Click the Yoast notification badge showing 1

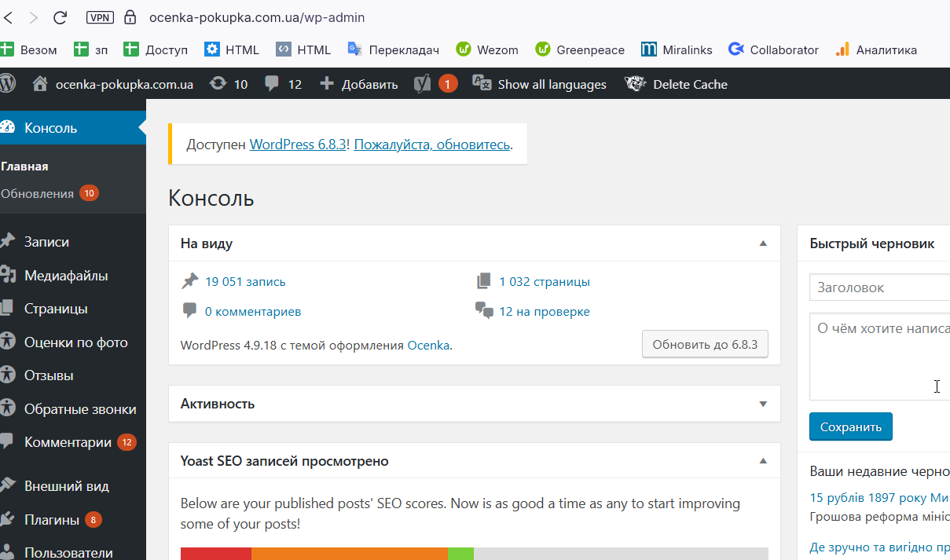[x=448, y=84]
